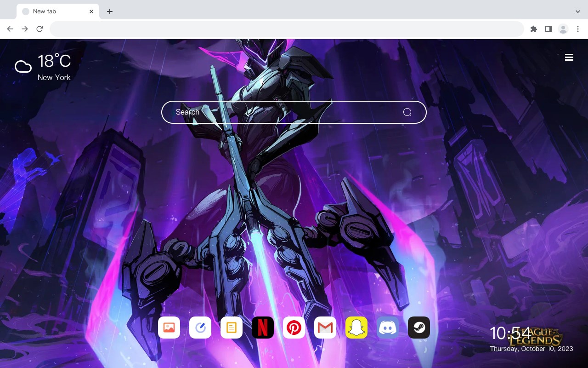
Task: Go forward to the next page
Action: (x=25, y=29)
